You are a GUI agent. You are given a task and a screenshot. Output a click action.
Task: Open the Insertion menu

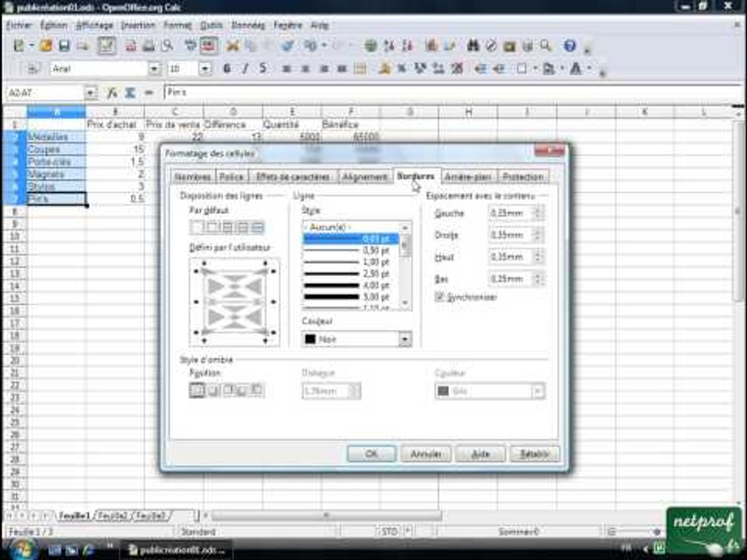tap(138, 25)
